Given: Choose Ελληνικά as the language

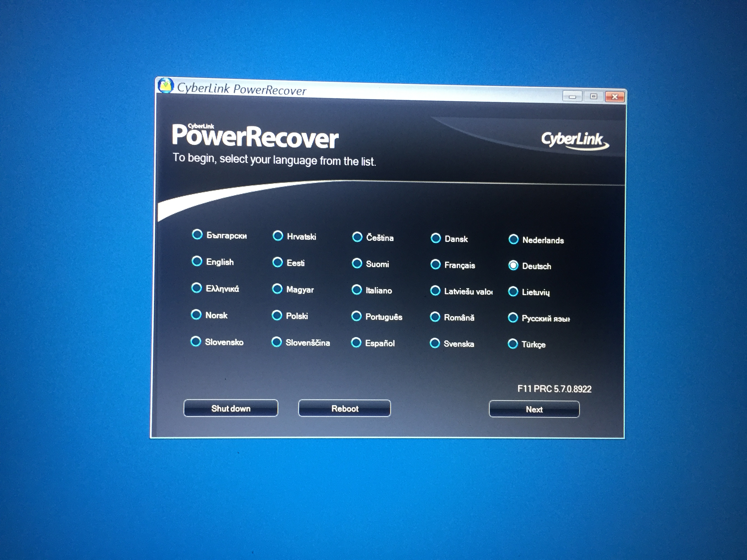Looking at the screenshot, I should click(x=197, y=288).
